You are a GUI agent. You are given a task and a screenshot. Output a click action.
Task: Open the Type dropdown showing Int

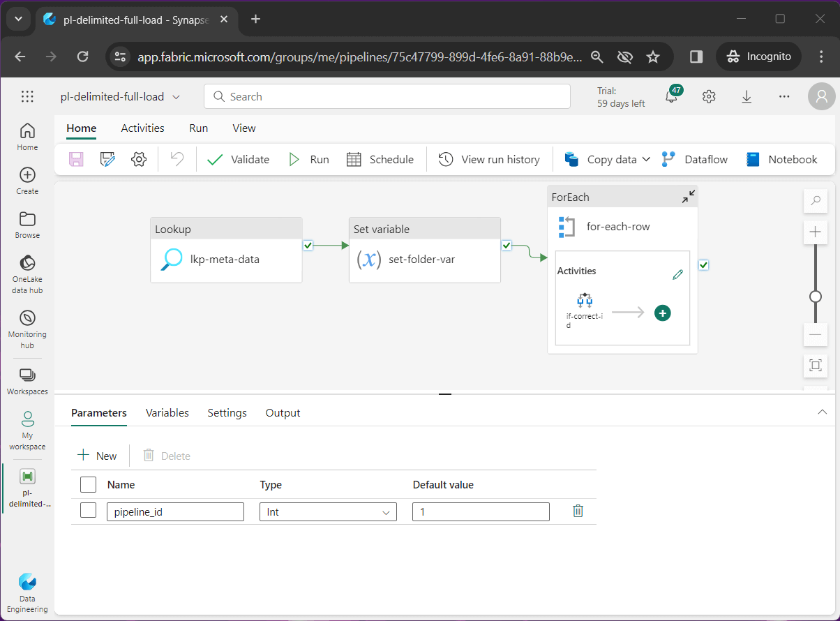click(328, 512)
